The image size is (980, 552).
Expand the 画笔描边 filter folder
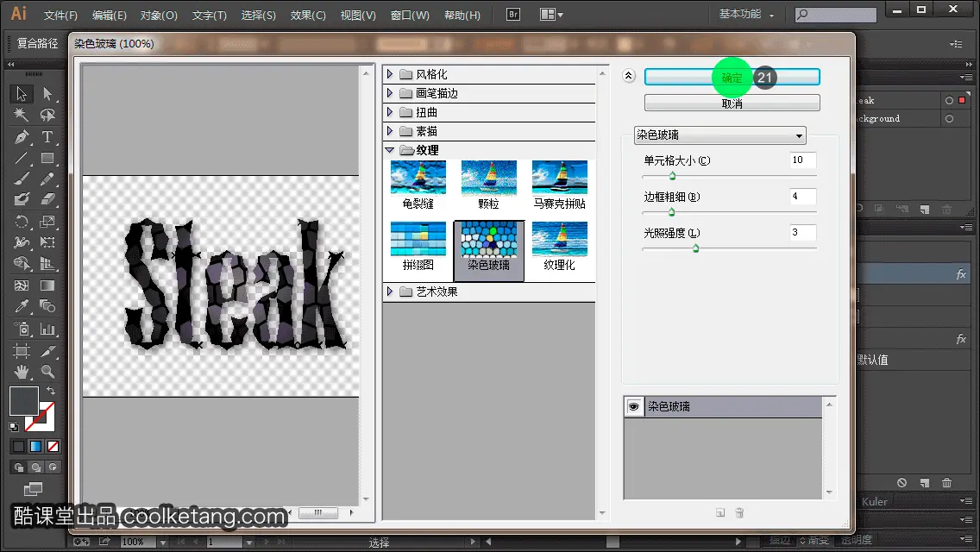point(390,93)
